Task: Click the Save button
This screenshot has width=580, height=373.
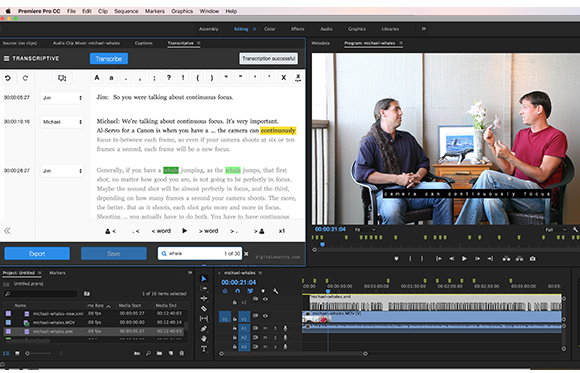Action: click(x=114, y=253)
